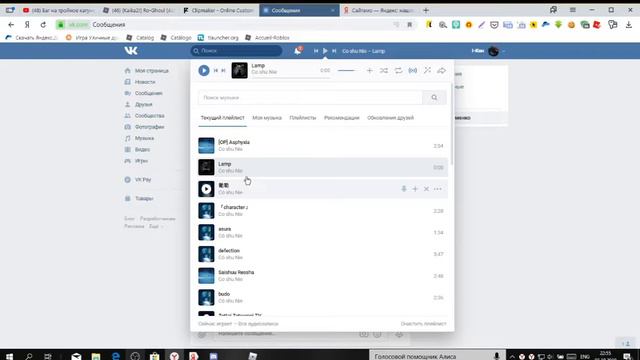Skip to previous track in audio panel

(x=216, y=71)
